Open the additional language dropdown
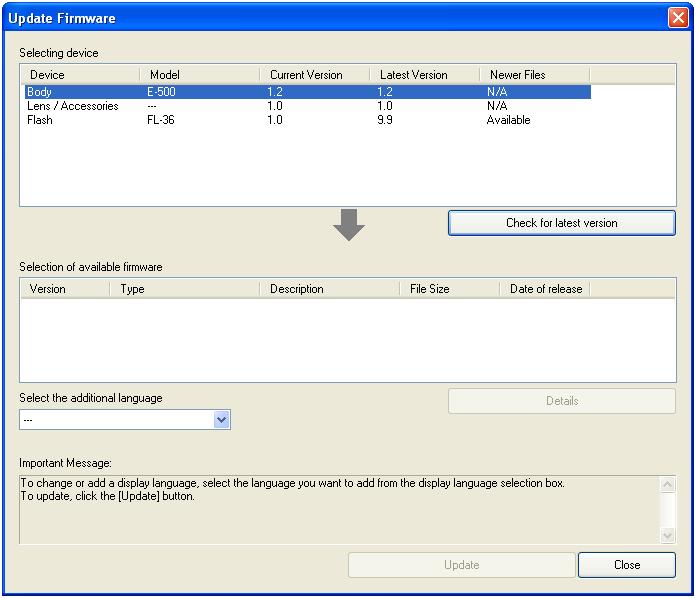The width and height of the screenshot is (696, 598). (222, 421)
